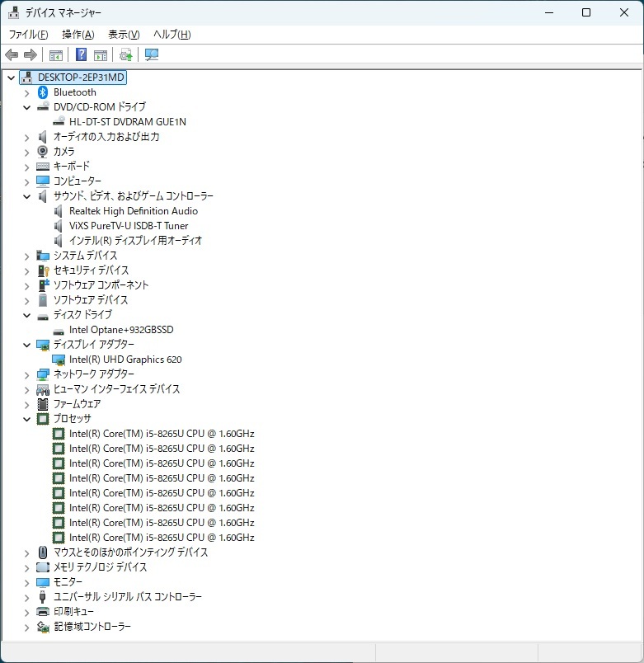This screenshot has height=663, width=644.
Task: Click the ファームウェア chip icon
Action: 43,404
